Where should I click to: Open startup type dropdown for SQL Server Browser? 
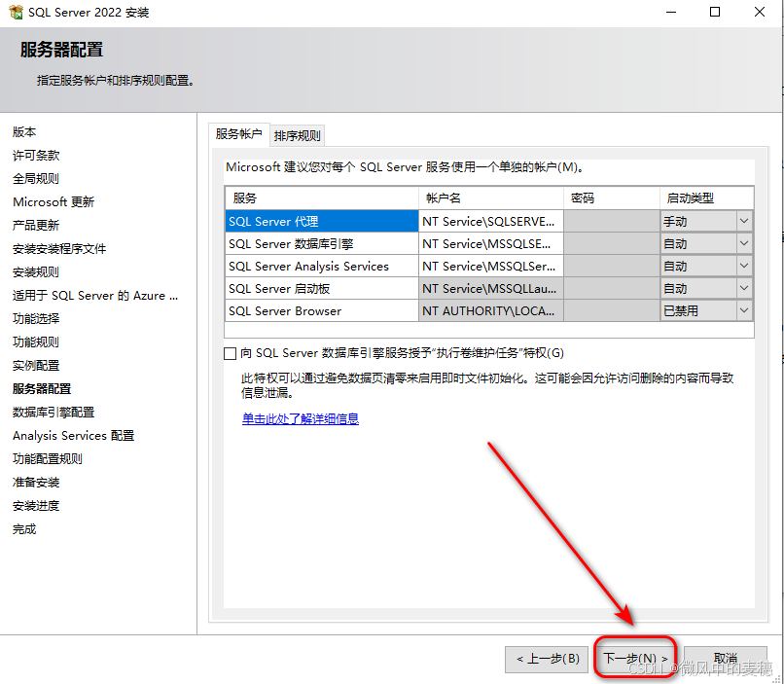pyautogui.click(x=744, y=310)
